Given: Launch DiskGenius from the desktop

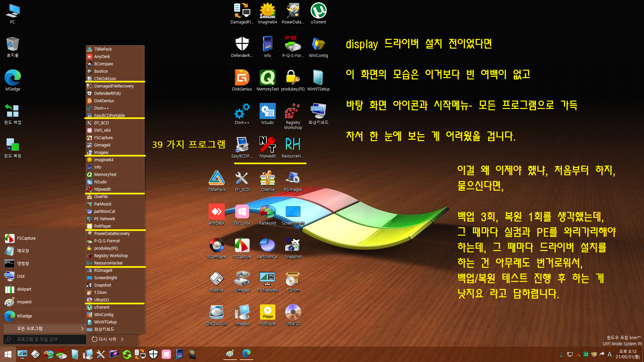Looking at the screenshot, I should point(242,80).
